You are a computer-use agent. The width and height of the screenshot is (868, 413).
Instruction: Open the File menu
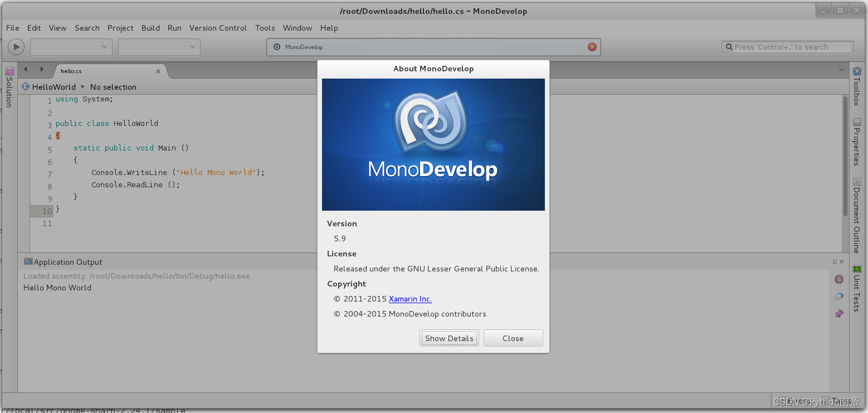[x=12, y=28]
